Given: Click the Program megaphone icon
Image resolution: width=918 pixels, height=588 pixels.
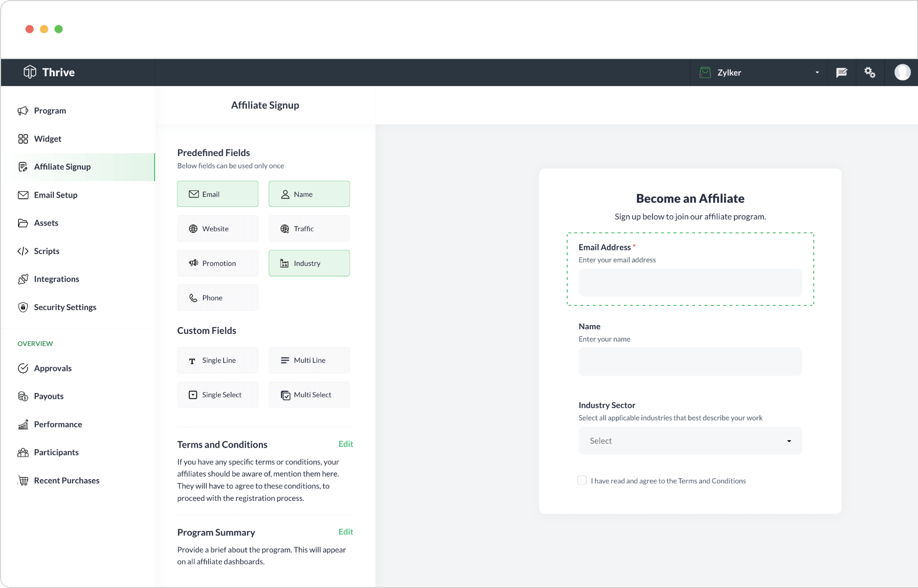Looking at the screenshot, I should pyautogui.click(x=23, y=110).
